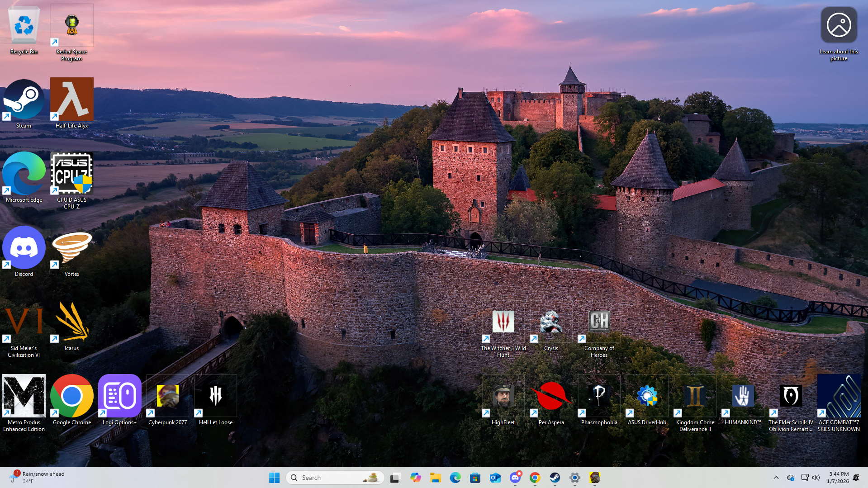868x488 pixels.
Task: Open Copilot from the taskbar
Action: click(x=415, y=478)
